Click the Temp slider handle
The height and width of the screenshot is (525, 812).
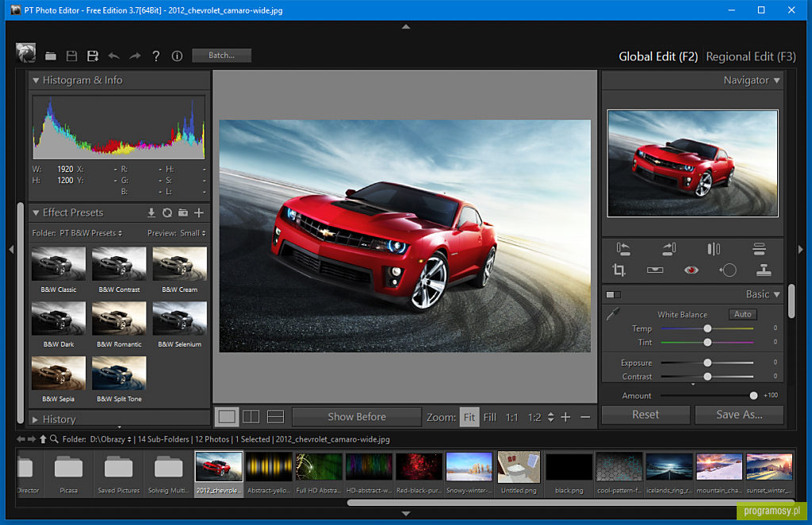tap(707, 328)
